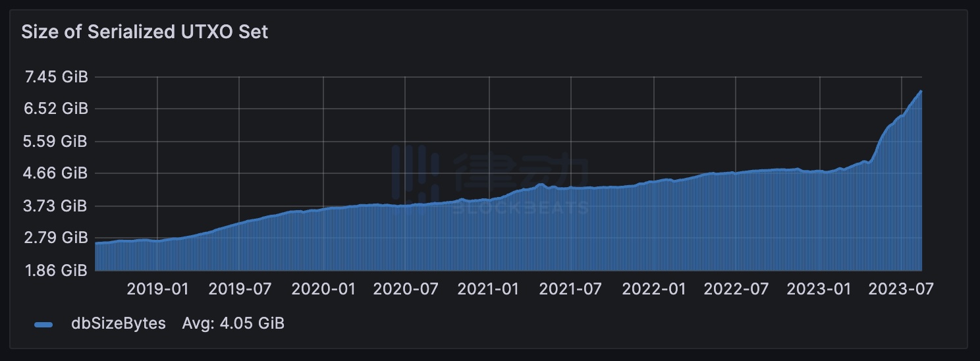Screen dimensions: 980x361
Task: Click the 2021-07 x-axis label
Action: click(x=571, y=289)
